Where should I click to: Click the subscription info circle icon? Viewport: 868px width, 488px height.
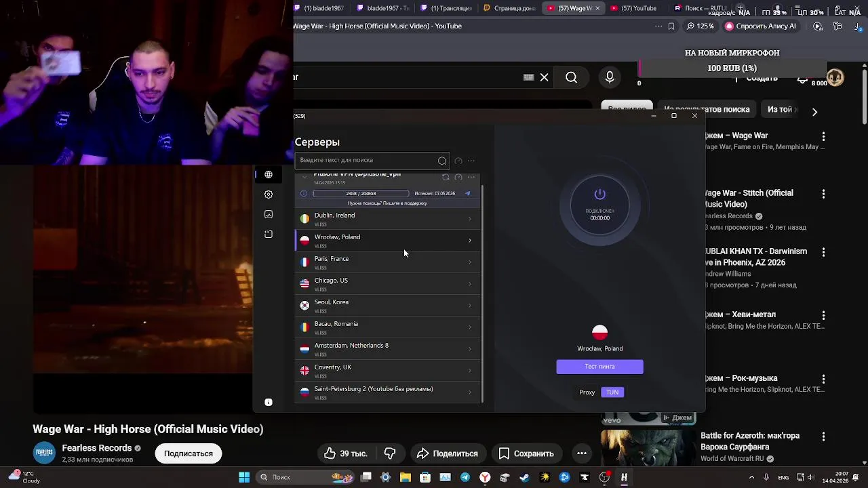(x=304, y=193)
